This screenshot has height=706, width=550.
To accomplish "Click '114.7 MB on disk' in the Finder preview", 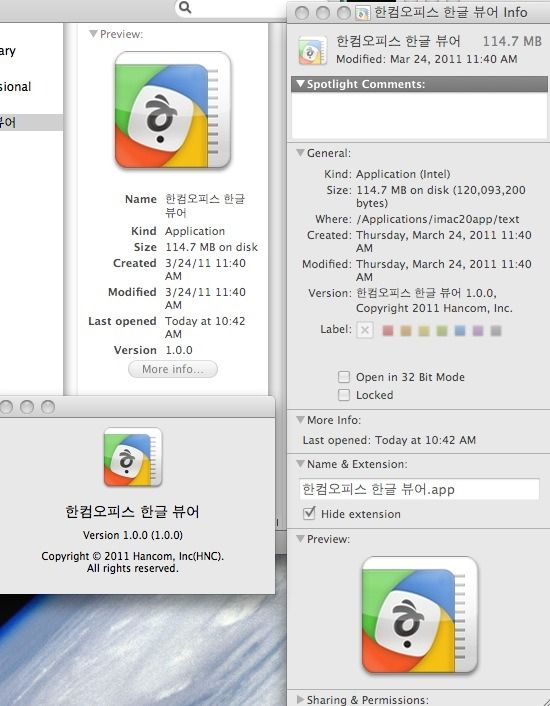I will pyautogui.click(x=212, y=247).
